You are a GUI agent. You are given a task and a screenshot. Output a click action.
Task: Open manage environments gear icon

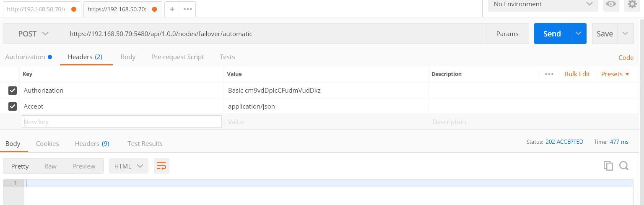coord(632,4)
